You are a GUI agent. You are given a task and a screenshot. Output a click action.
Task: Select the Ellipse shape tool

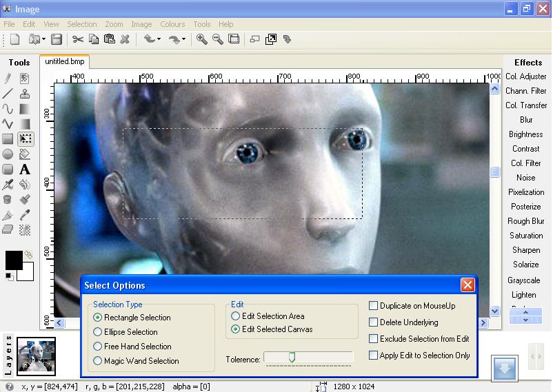click(8, 154)
